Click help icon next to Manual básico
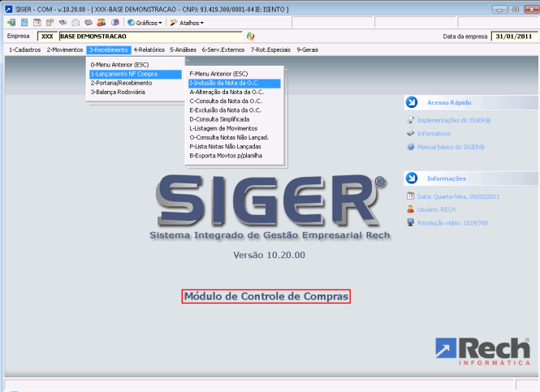Viewport: 540px width, 392px height. coord(411,147)
